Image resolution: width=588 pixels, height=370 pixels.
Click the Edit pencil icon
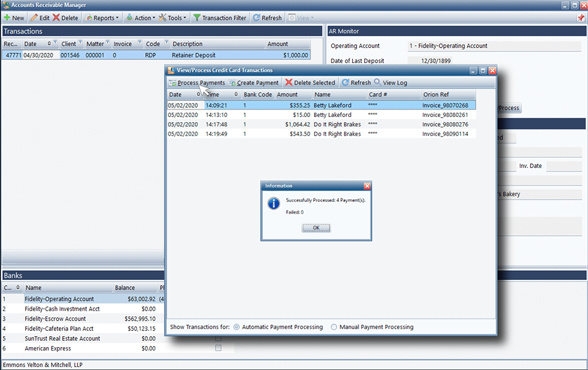[x=34, y=18]
